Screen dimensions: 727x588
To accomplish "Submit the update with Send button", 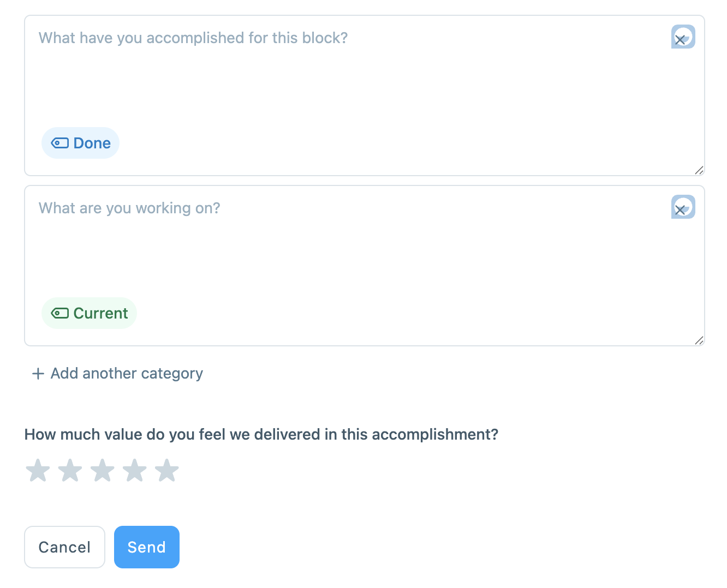I will click(x=146, y=547).
